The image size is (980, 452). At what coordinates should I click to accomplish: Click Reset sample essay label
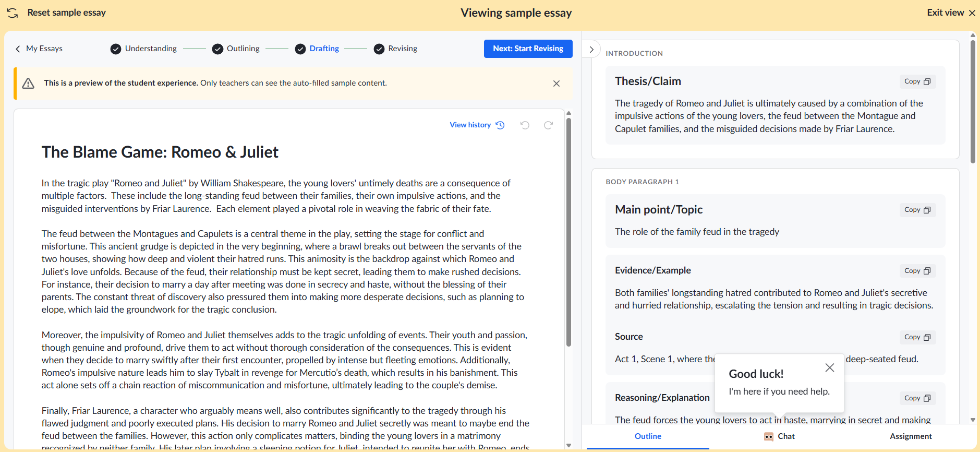point(66,13)
